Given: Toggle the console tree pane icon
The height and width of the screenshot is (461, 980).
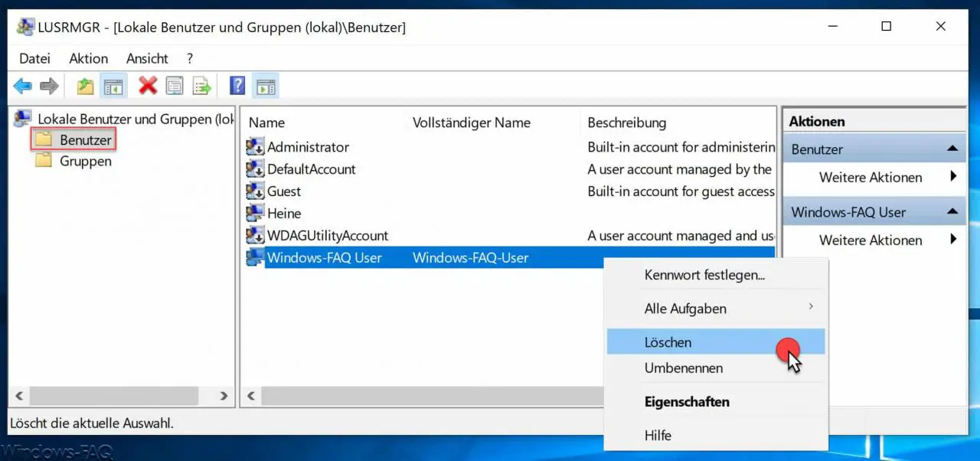Looking at the screenshot, I should (113, 87).
